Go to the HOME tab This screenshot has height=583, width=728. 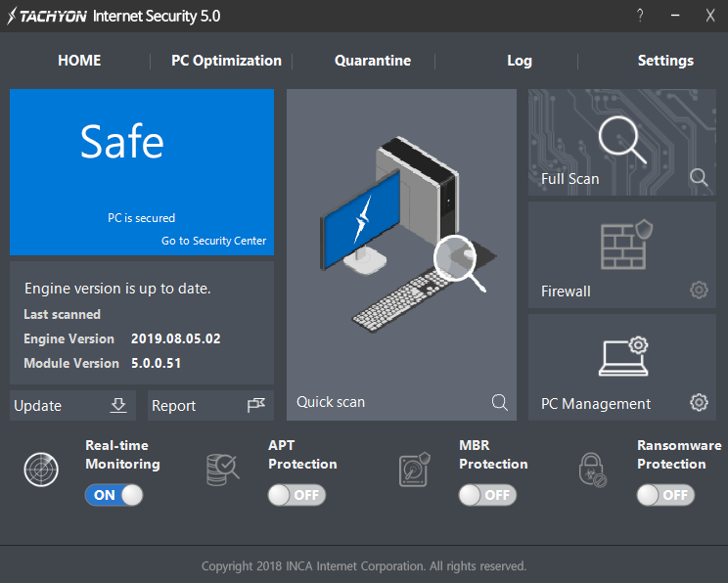tap(79, 61)
